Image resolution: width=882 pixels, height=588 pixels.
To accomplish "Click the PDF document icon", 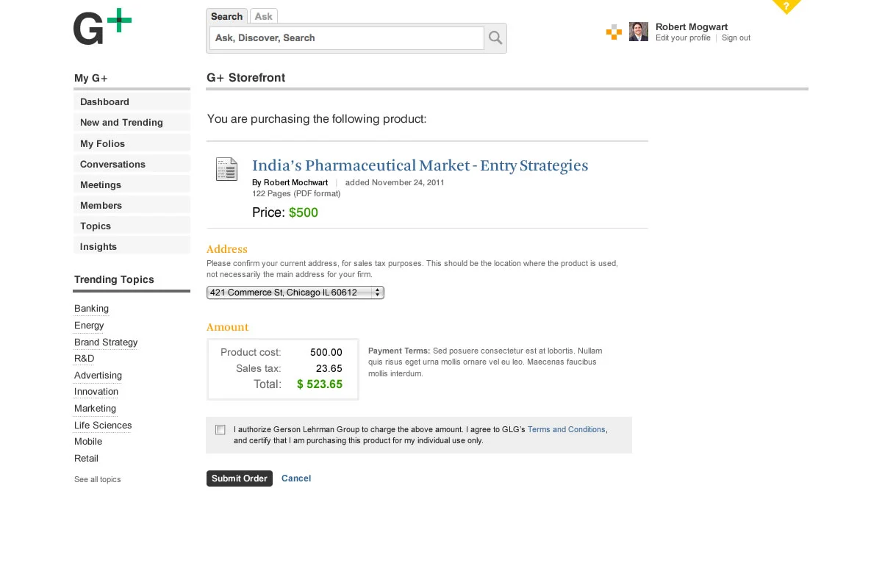I will 226,169.
